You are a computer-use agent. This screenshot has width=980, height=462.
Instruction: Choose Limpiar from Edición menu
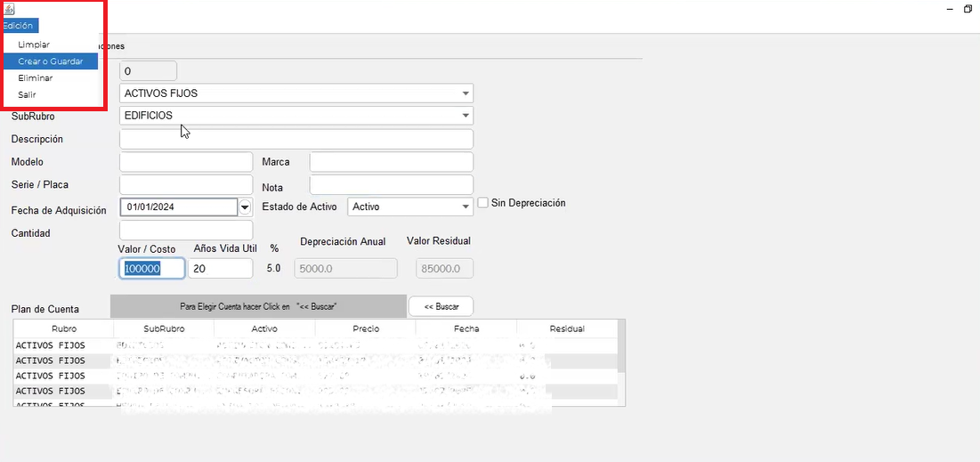(35, 45)
